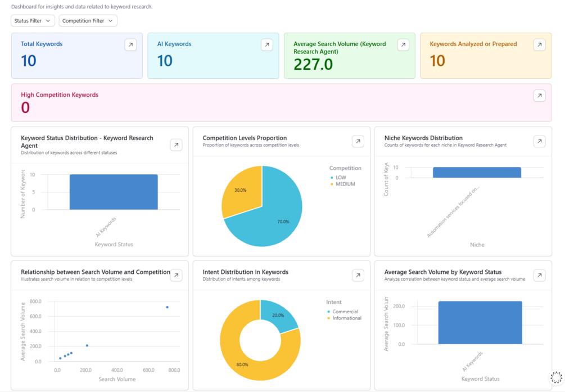This screenshot has width=565, height=392.
Task: Click the scatter point near 800 search volume
Action: (x=167, y=307)
